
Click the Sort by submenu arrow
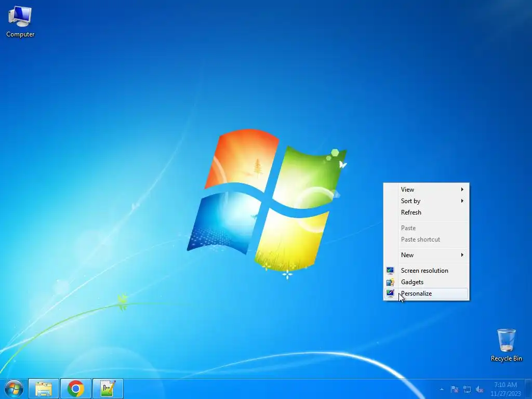click(462, 201)
